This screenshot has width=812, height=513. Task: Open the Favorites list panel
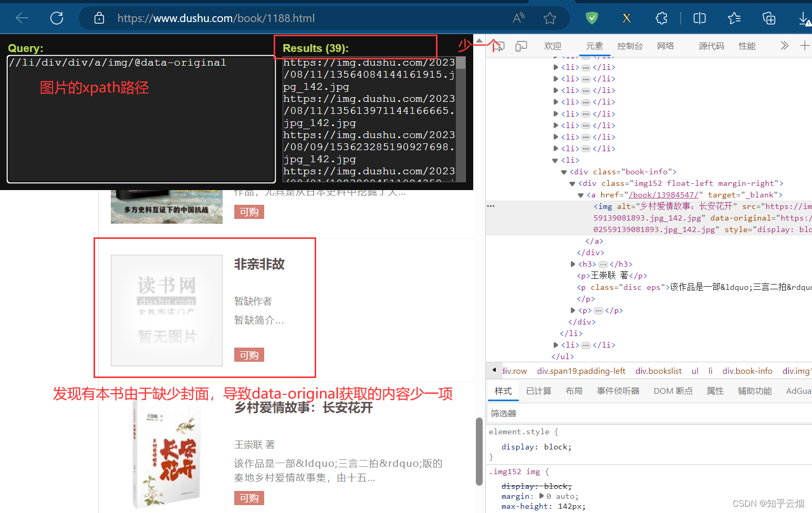pyautogui.click(x=734, y=18)
